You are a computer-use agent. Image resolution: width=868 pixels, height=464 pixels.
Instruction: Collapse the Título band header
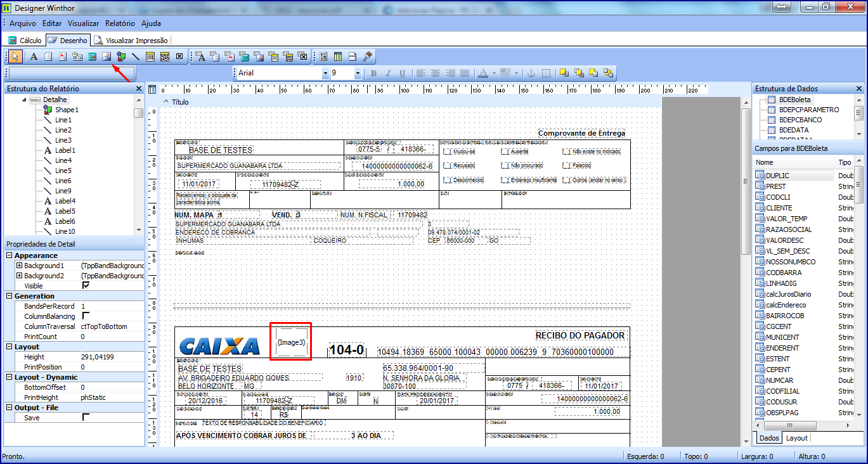click(166, 101)
